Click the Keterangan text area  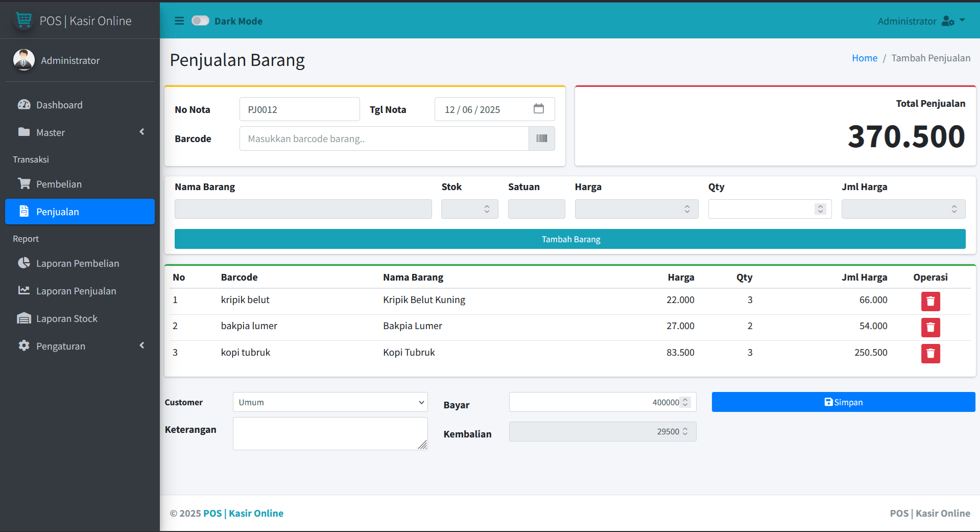pos(330,433)
